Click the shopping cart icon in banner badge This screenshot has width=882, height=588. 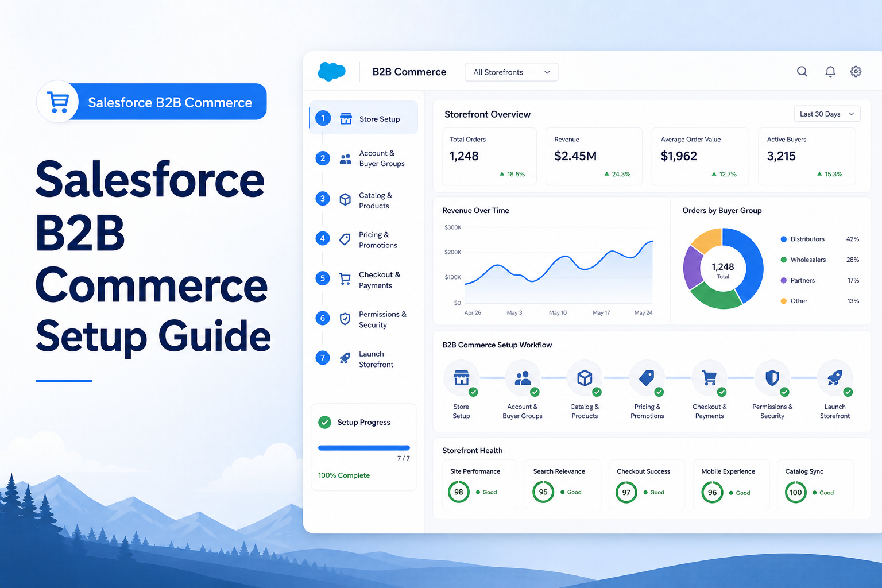[x=58, y=102]
